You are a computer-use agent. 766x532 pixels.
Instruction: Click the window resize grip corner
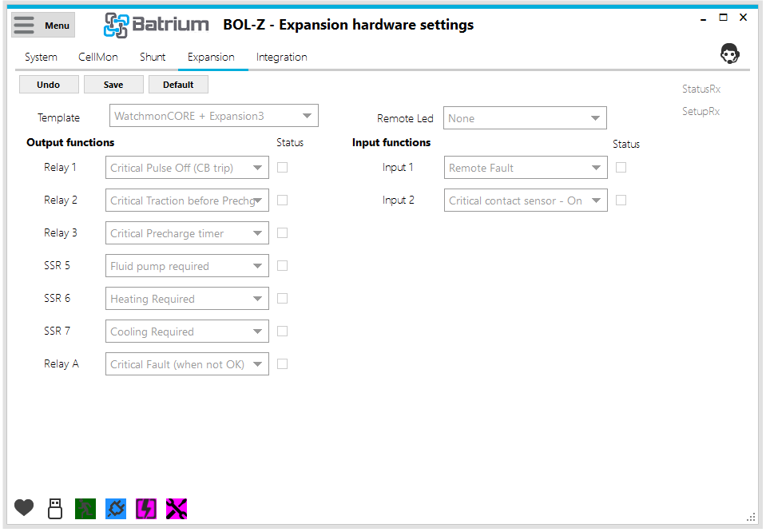pos(751,516)
